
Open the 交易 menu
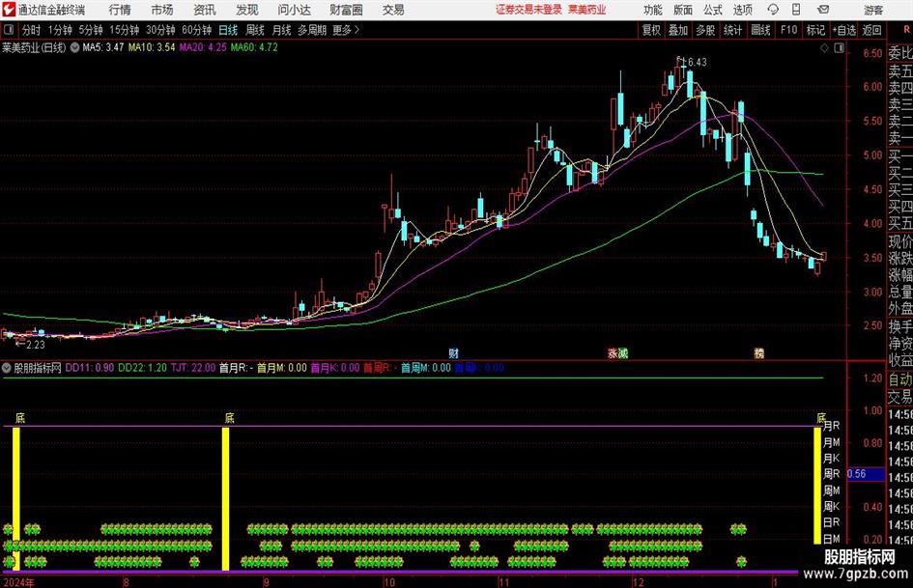pos(393,10)
